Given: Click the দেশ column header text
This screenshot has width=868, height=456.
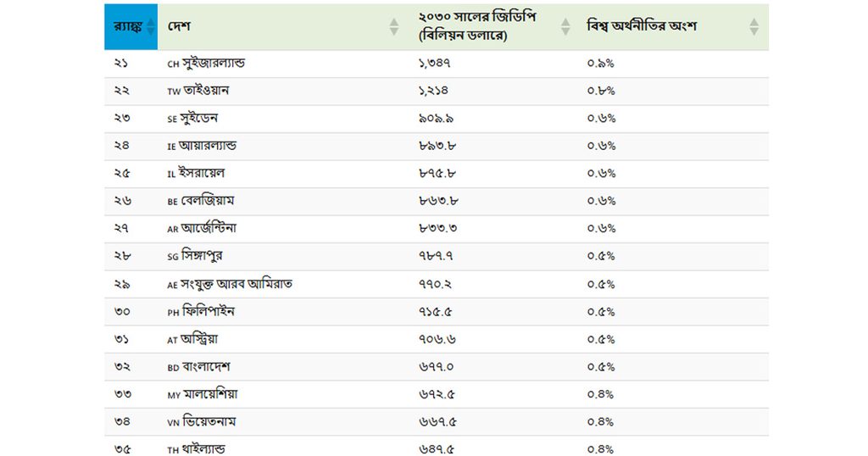Looking at the screenshot, I should click(x=179, y=26).
